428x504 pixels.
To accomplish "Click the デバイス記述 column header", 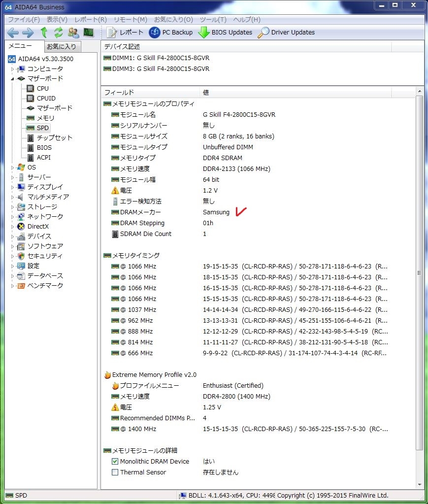I will pos(246,47).
